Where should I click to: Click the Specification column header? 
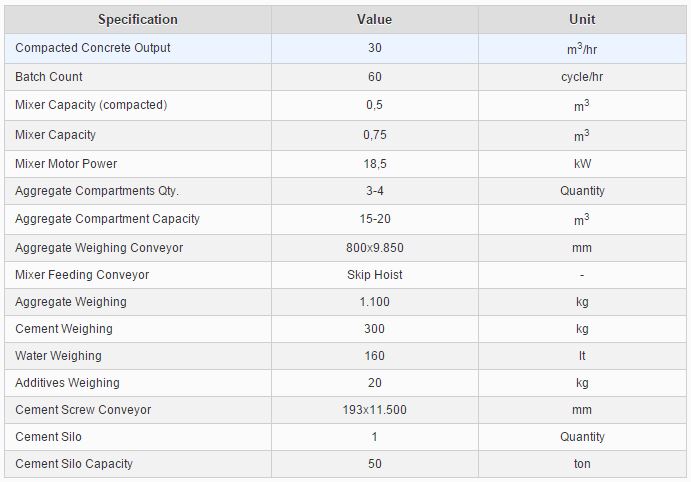pyautogui.click(x=138, y=20)
